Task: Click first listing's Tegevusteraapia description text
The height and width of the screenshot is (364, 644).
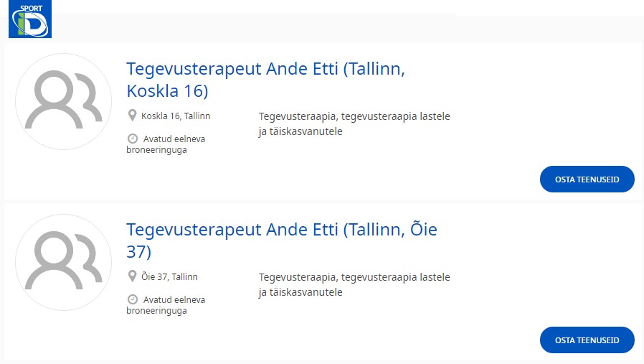Action: click(354, 123)
